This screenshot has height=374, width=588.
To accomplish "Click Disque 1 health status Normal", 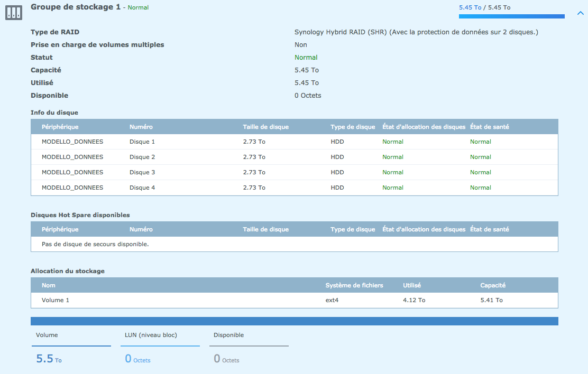I will click(x=480, y=142).
